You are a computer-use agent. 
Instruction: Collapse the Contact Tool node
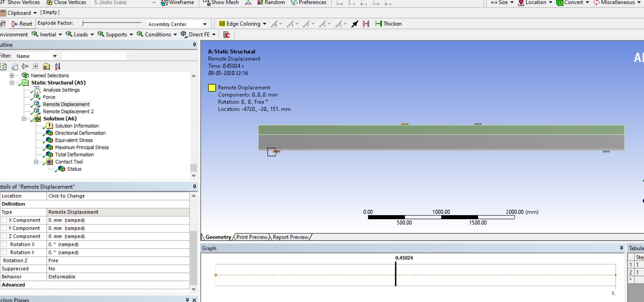36,162
